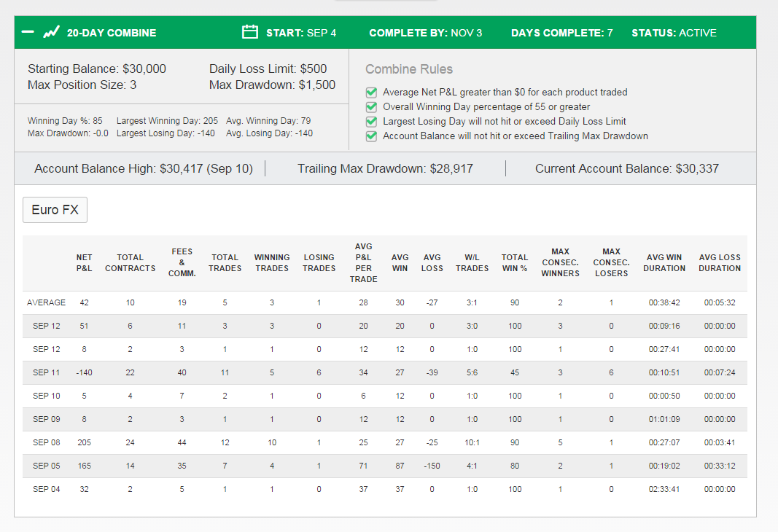Image resolution: width=778 pixels, height=532 pixels.
Task: Click the 00:38:42 average win duration
Action: click(x=664, y=302)
